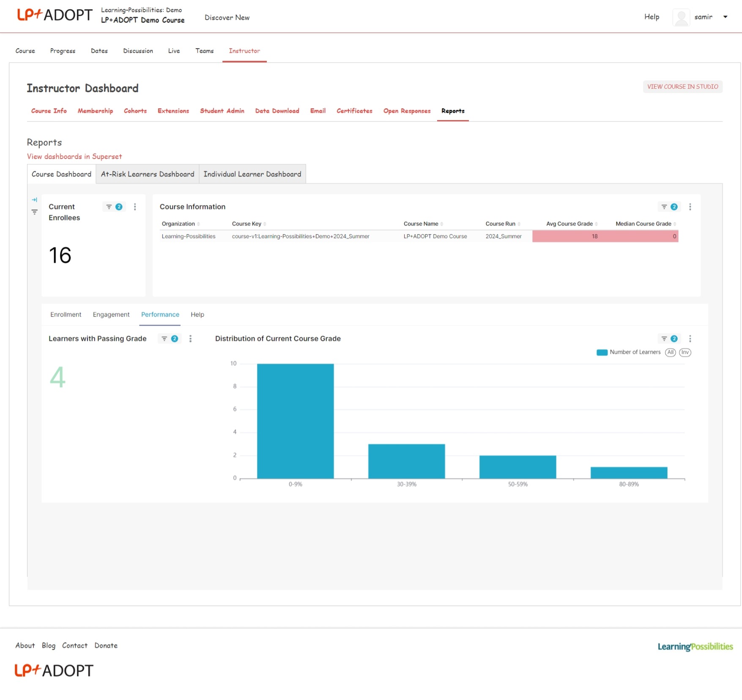This screenshot has height=700, width=742.
Task: Click Learning-Possibilities organization cell
Action: point(189,236)
